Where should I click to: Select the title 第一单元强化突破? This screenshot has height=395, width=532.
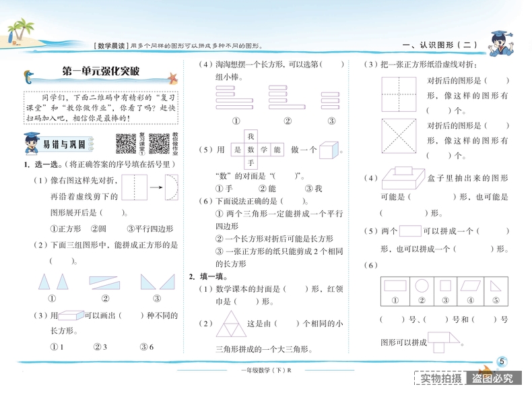101,71
